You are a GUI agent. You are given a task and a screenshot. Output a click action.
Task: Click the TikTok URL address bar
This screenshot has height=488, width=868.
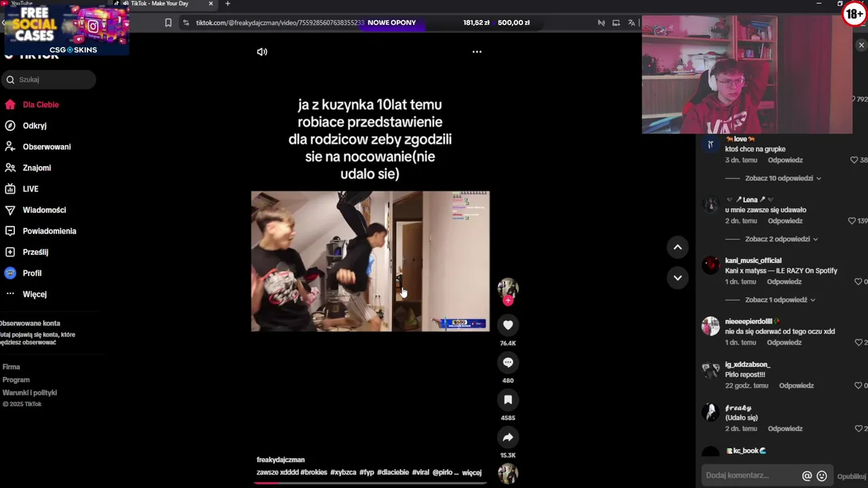tap(279, 22)
